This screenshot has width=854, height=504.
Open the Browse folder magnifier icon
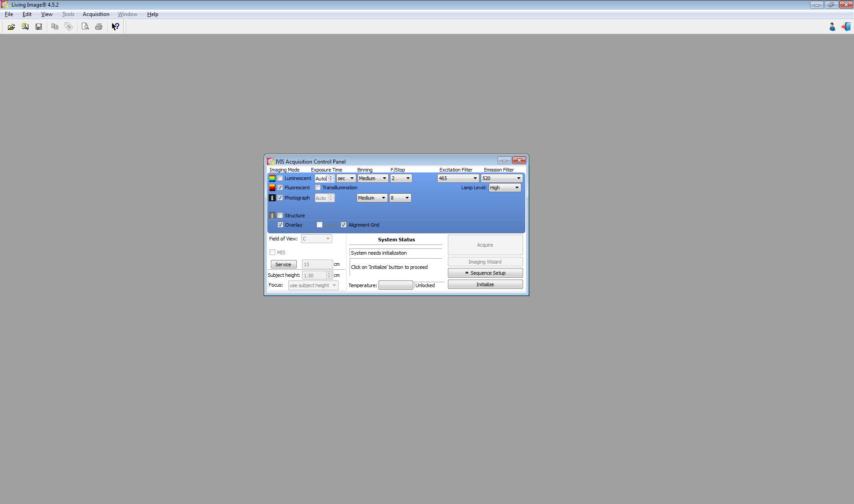coord(25,27)
